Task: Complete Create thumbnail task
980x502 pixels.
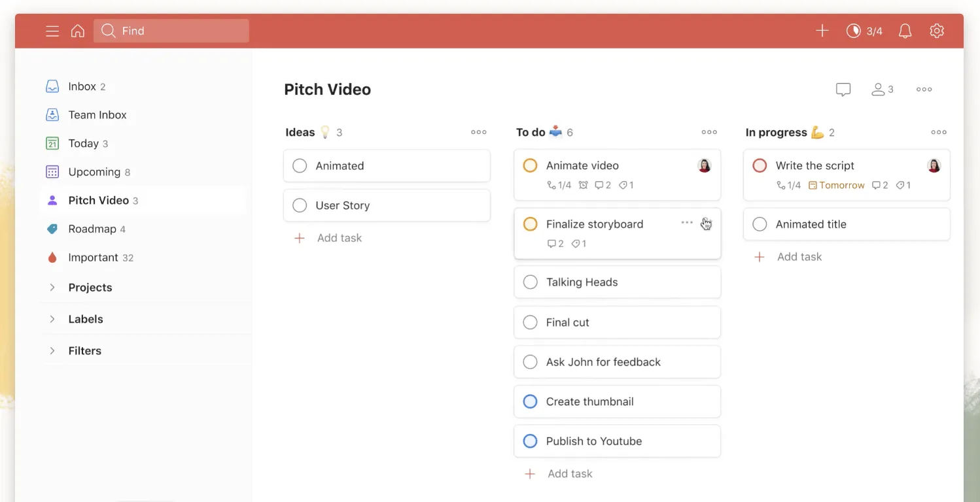Action: pos(531,401)
